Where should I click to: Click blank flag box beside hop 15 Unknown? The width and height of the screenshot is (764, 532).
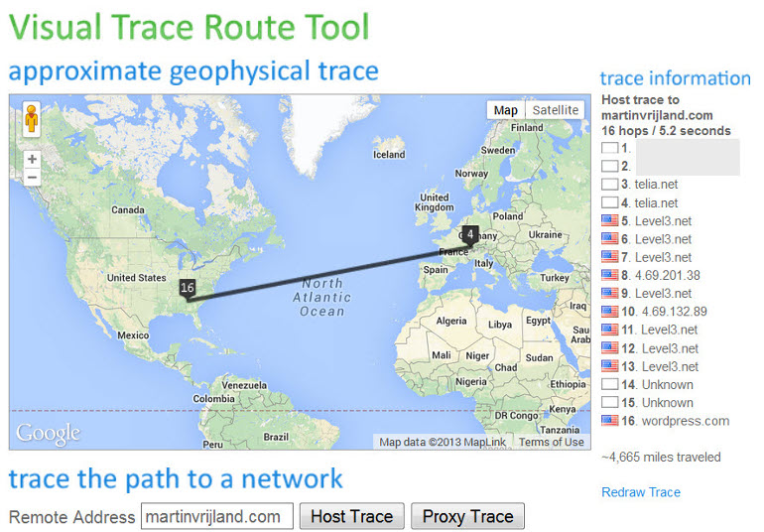pos(609,402)
